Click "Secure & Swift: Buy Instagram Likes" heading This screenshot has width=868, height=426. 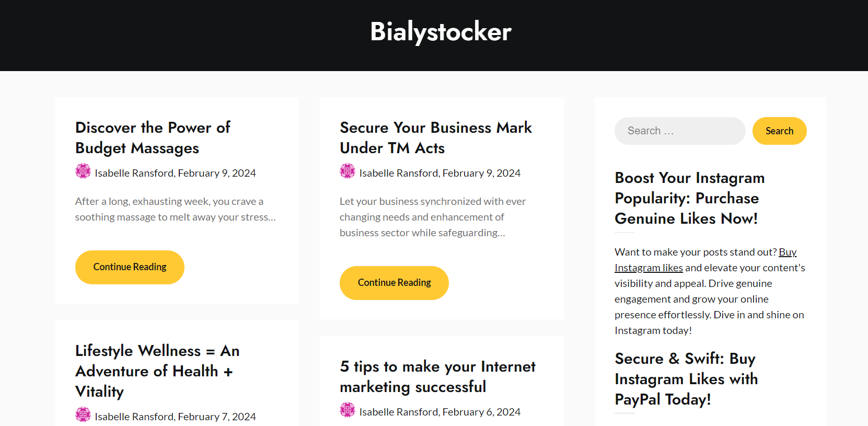click(686, 379)
